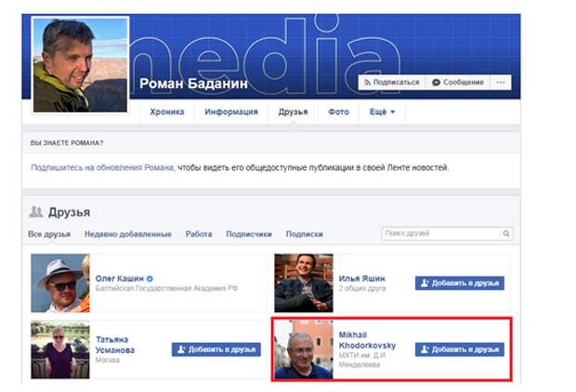Open the Информация tab
Image resolution: width=576 pixels, height=392 pixels.
(231, 111)
